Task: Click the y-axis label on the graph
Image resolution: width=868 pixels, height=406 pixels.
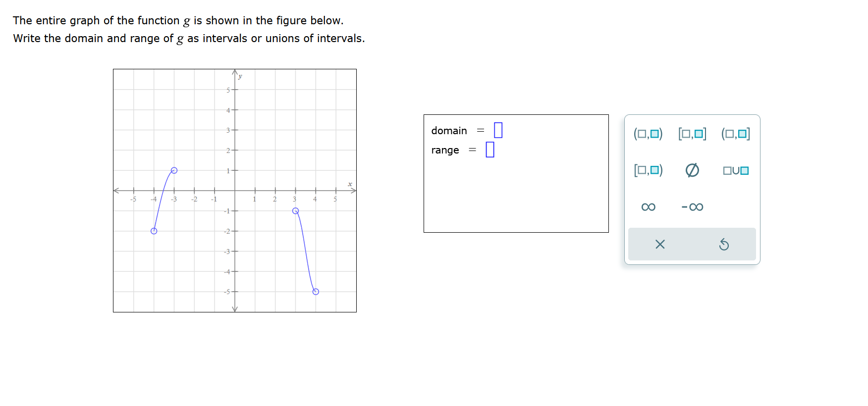Action: [x=240, y=76]
